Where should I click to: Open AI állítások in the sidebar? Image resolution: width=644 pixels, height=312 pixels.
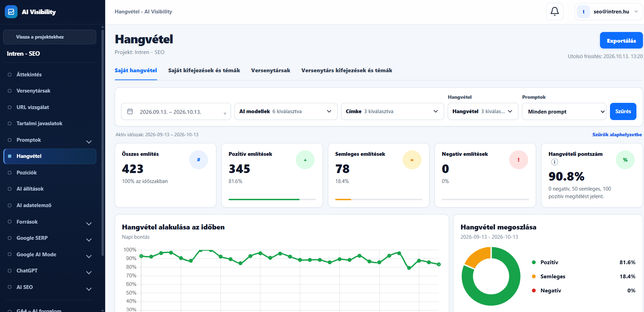(50, 189)
